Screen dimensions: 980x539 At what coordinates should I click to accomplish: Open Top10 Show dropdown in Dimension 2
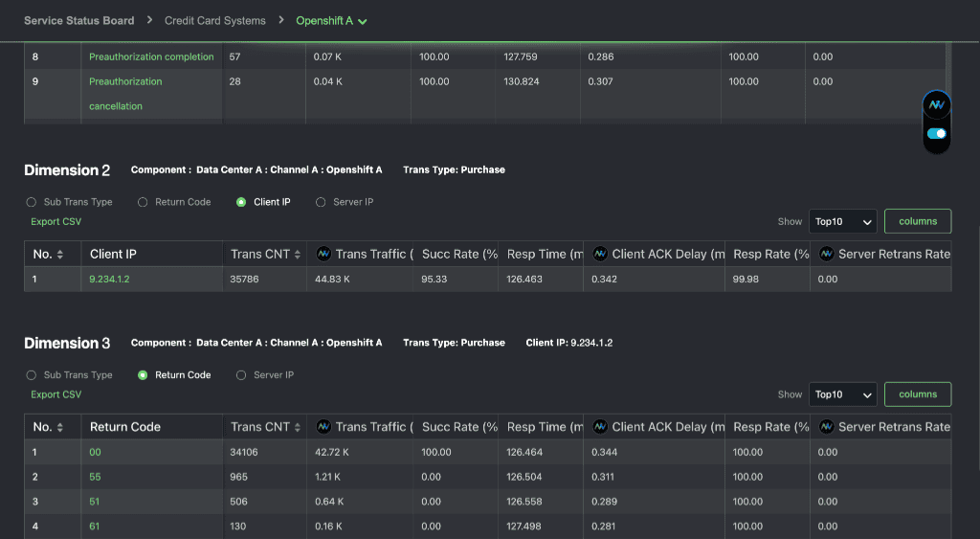click(842, 221)
